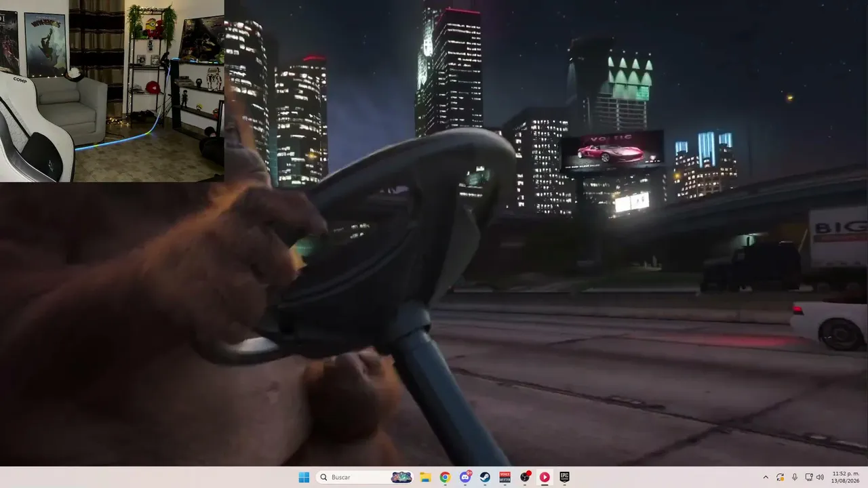Open the clock showing 11:52 p. m.
The image size is (868, 488).
tap(845, 477)
